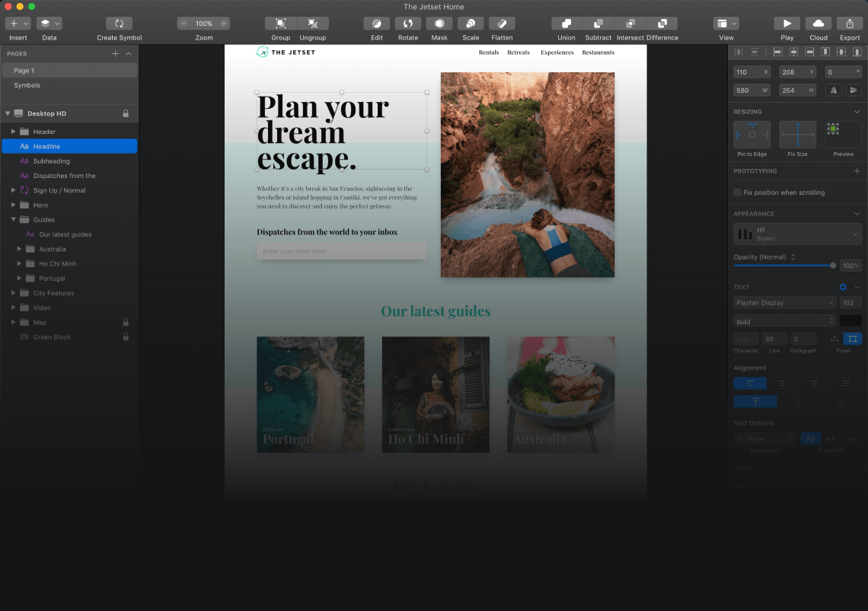The height and width of the screenshot is (611, 868).
Task: Select the Subheading text layer
Action: 51,161
